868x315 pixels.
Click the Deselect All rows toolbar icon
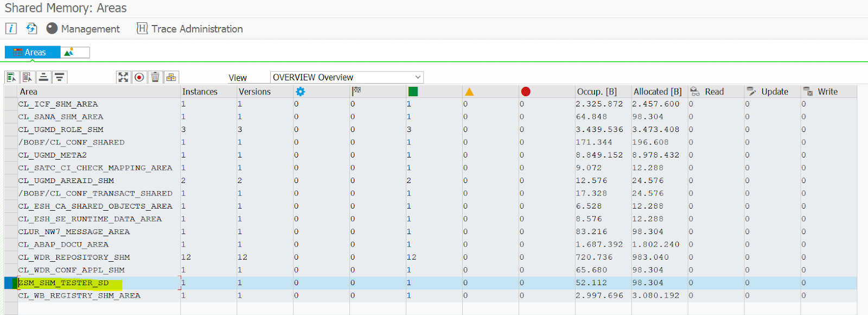tap(28, 77)
